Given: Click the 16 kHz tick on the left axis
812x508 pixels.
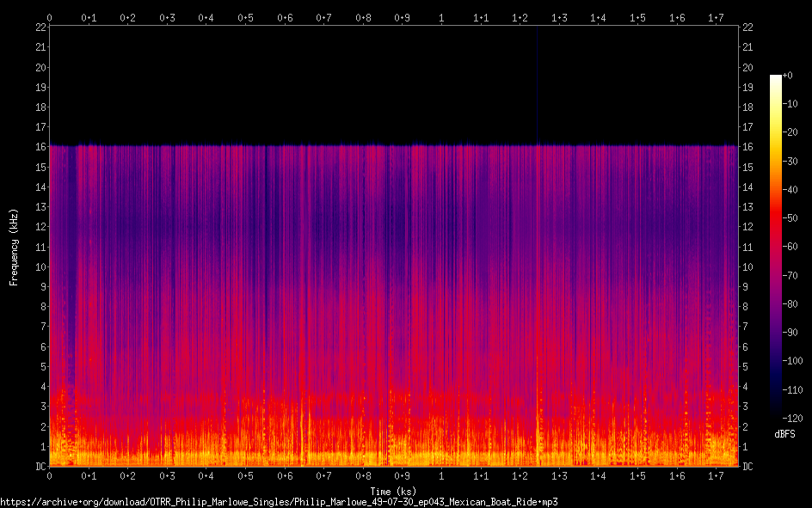Looking at the screenshot, I should tap(40, 147).
